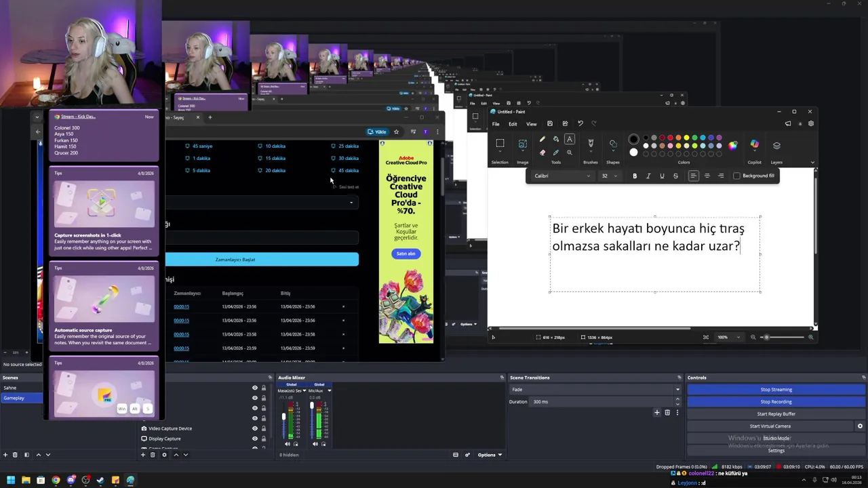
Task: Open the Calibri font family dropdown
Action: [x=561, y=176]
